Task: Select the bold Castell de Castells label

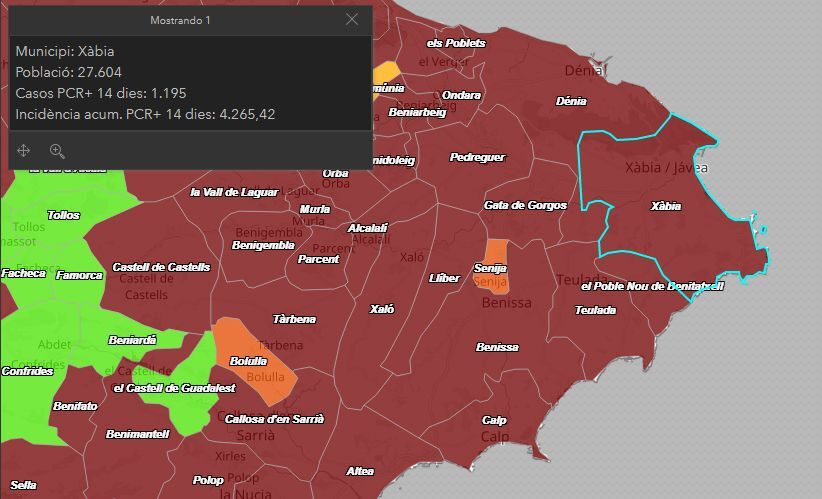Action: [x=161, y=267]
